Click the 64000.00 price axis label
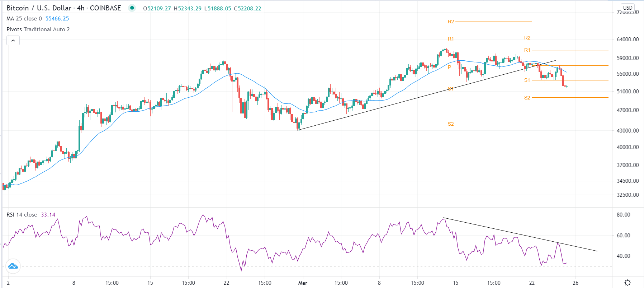Viewport: 644px width, 288px height. (x=628, y=40)
